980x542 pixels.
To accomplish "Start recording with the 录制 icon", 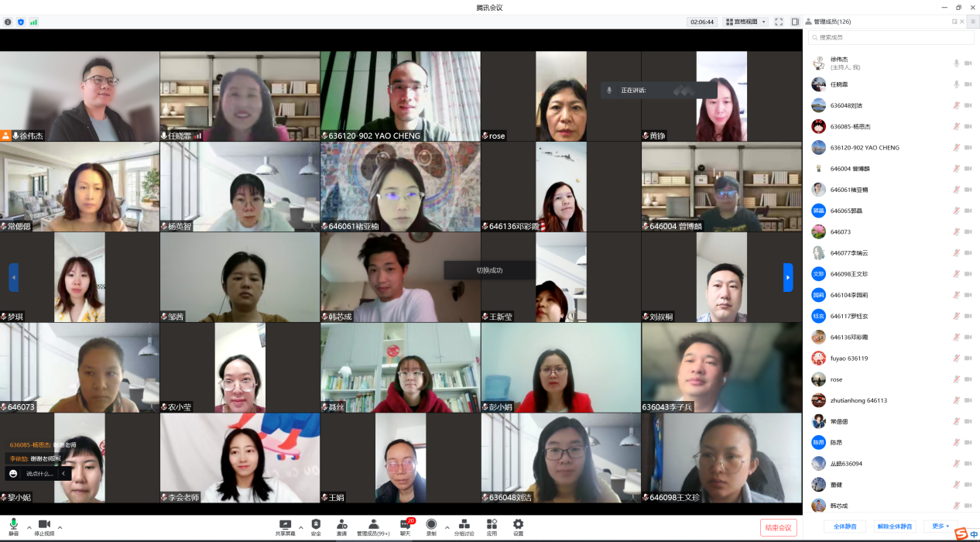I will click(431, 527).
